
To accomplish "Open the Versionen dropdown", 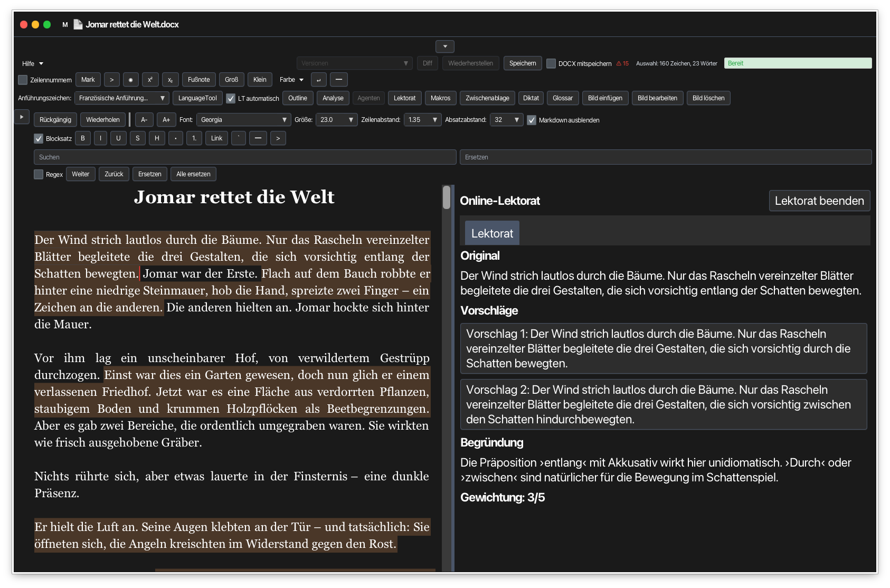I will point(355,63).
